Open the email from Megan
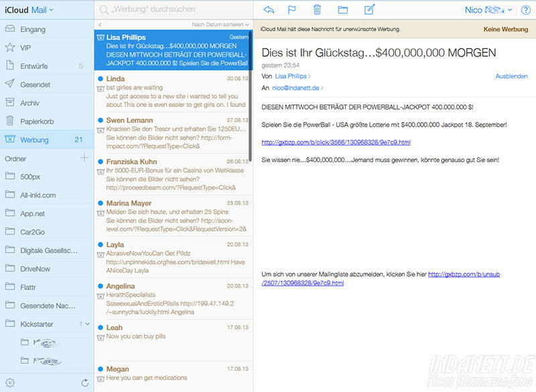This screenshot has width=536, height=392. 173,377
